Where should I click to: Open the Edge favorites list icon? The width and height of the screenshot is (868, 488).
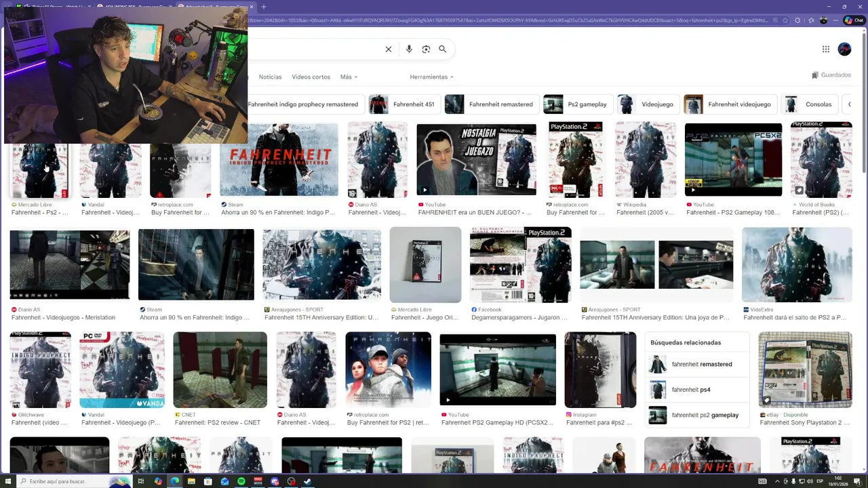pos(811,20)
